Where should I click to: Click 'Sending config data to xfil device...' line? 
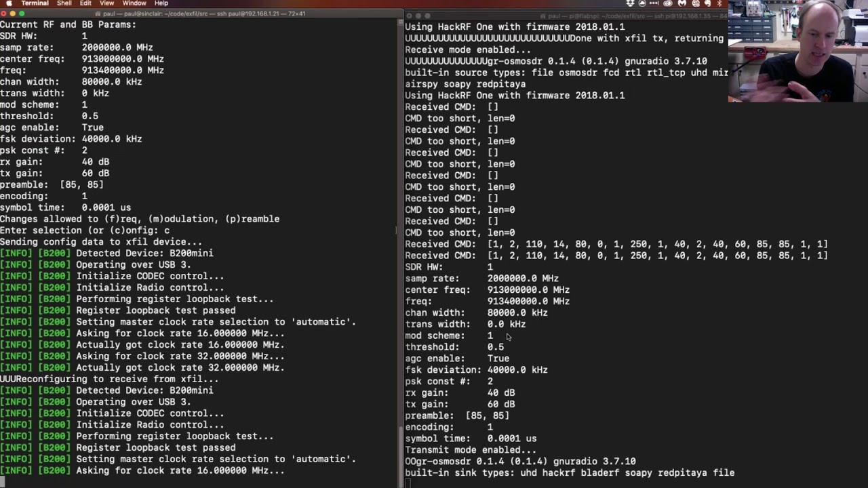pyautogui.click(x=101, y=242)
